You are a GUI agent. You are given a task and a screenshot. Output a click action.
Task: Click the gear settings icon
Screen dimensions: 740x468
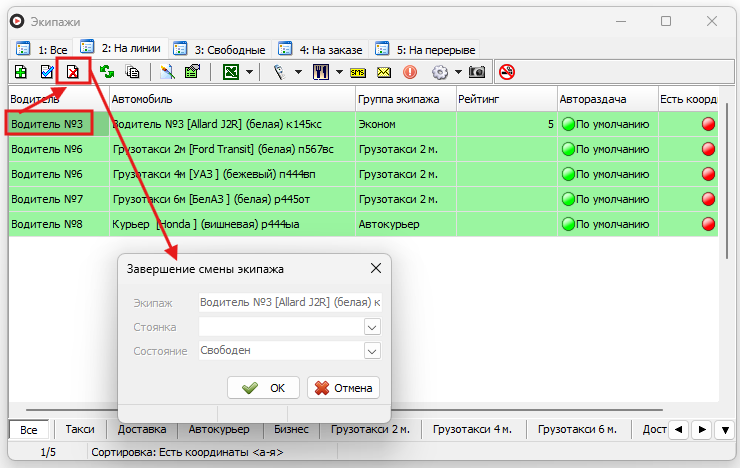(440, 72)
